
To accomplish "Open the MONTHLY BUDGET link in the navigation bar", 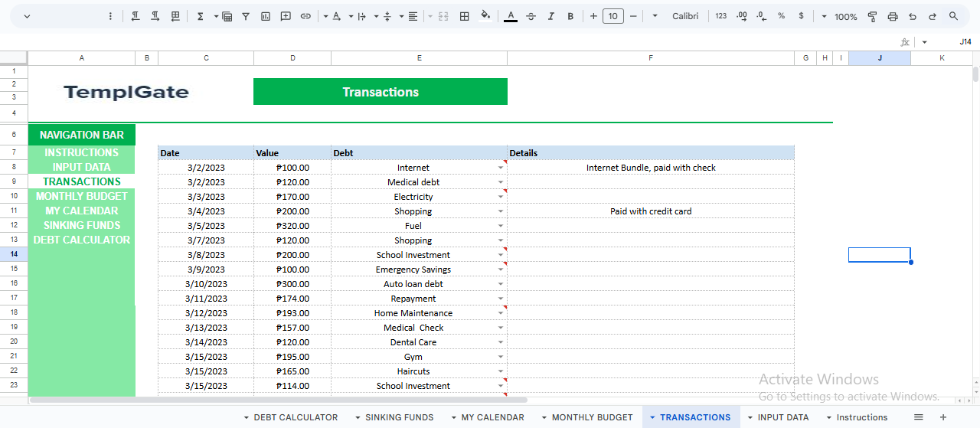I will click(x=81, y=196).
